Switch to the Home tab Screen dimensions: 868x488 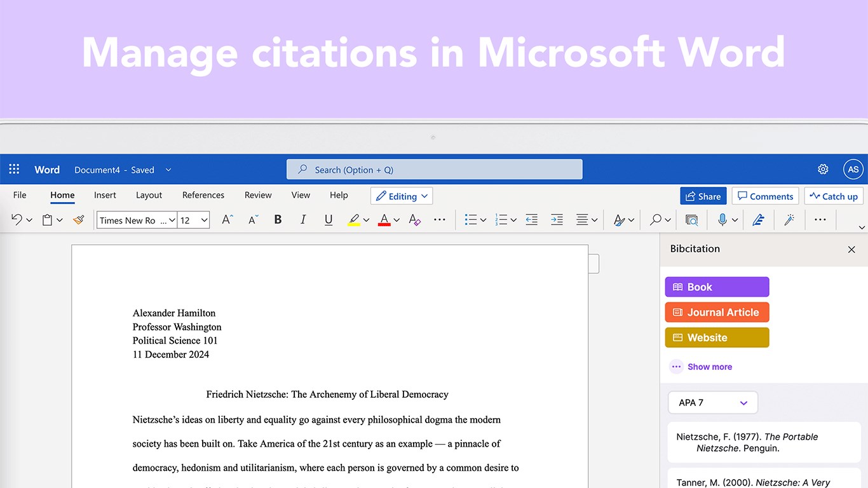point(62,195)
